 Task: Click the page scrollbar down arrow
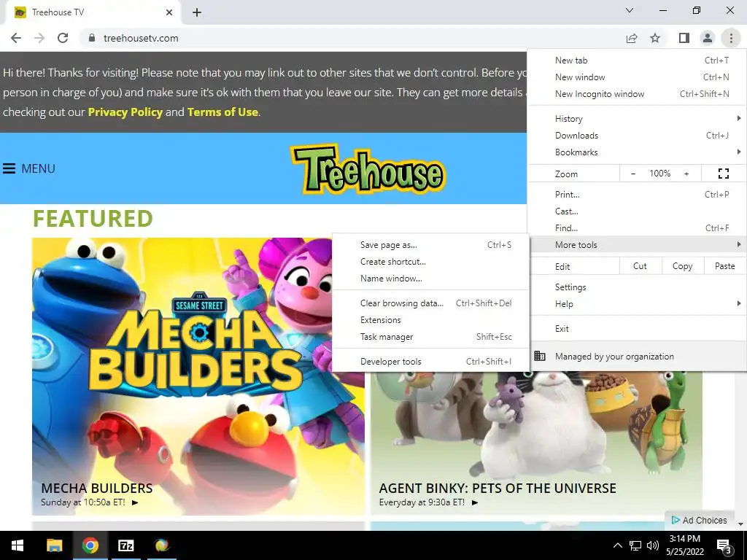click(741, 524)
